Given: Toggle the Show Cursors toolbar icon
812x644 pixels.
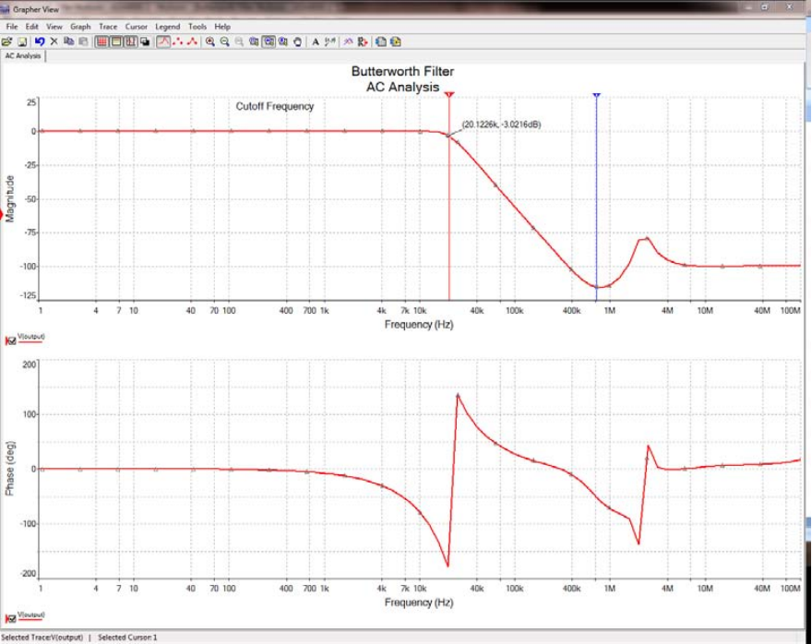Looking at the screenshot, I should pyautogui.click(x=130, y=42).
